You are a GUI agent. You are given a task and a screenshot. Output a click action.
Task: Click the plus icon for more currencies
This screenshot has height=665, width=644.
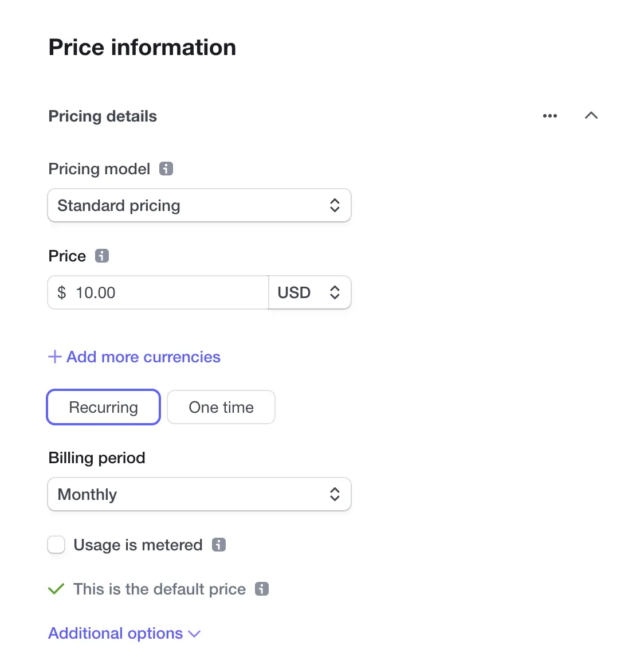(54, 357)
